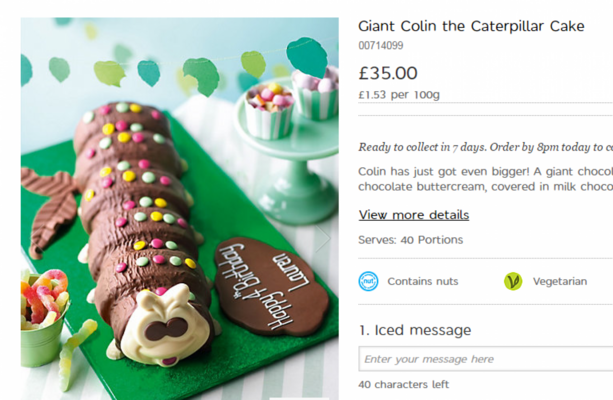Click the Vegetarian label text
This screenshot has height=400, width=613.
[x=559, y=281]
